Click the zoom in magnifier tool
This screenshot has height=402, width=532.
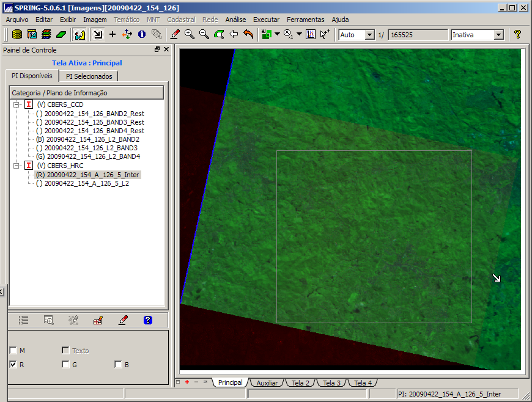tap(190, 35)
